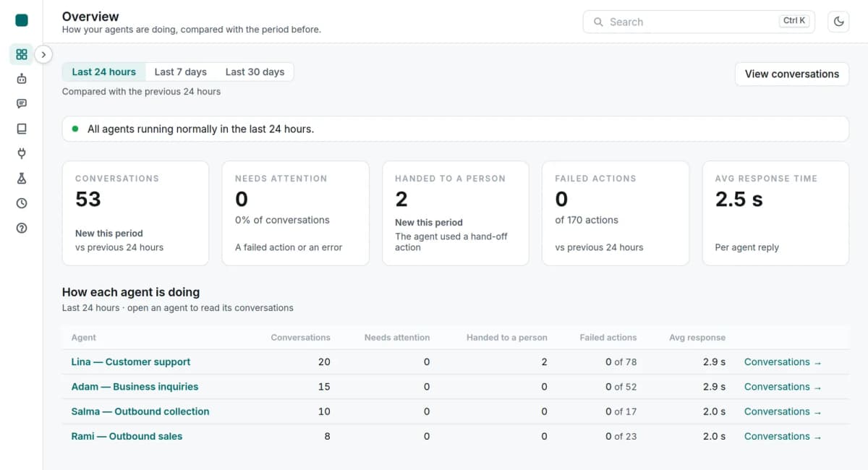Open the Lina — Customer support agent
The width and height of the screenshot is (868, 470).
pos(131,362)
